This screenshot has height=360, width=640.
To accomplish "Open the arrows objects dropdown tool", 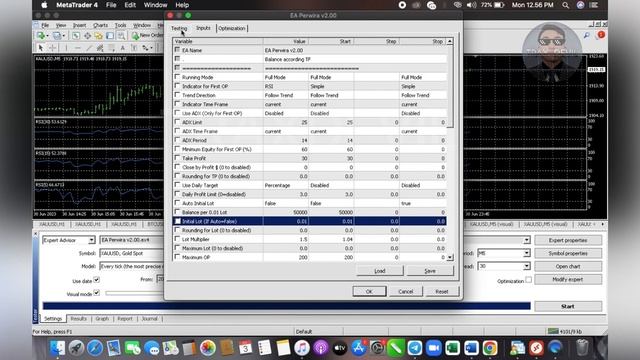I will (x=146, y=48).
